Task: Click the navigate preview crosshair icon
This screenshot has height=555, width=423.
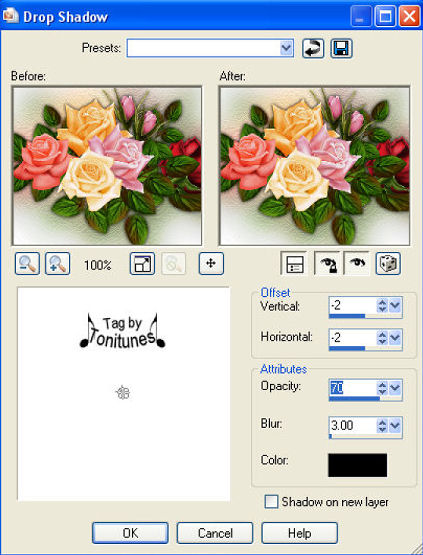Action: (211, 264)
